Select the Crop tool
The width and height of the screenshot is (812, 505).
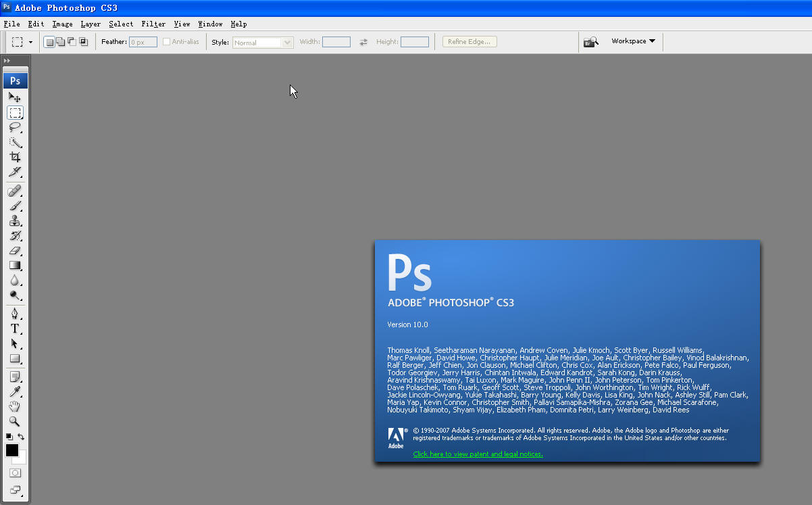(15, 157)
